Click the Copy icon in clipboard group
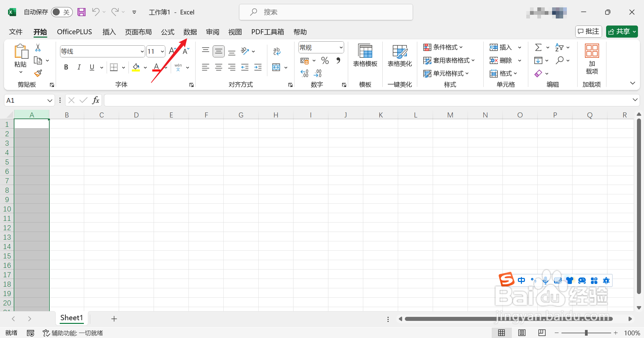644x338 pixels. tap(38, 60)
